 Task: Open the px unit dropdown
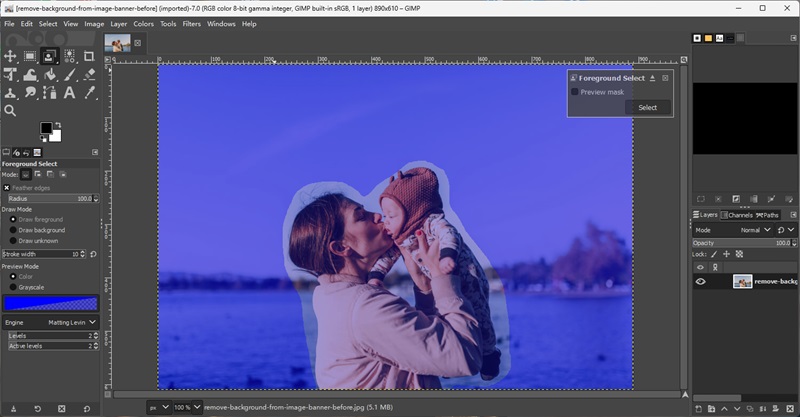coord(159,407)
